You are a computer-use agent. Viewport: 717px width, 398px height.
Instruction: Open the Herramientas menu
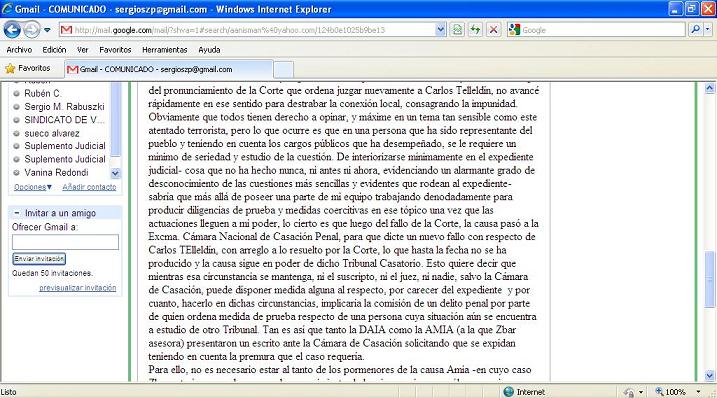(165, 50)
